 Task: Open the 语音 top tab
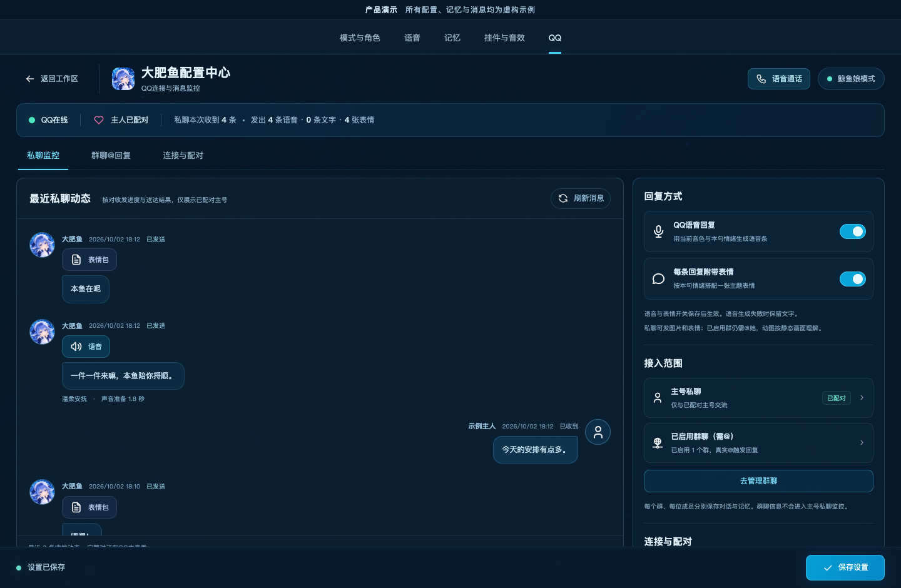[x=412, y=38]
